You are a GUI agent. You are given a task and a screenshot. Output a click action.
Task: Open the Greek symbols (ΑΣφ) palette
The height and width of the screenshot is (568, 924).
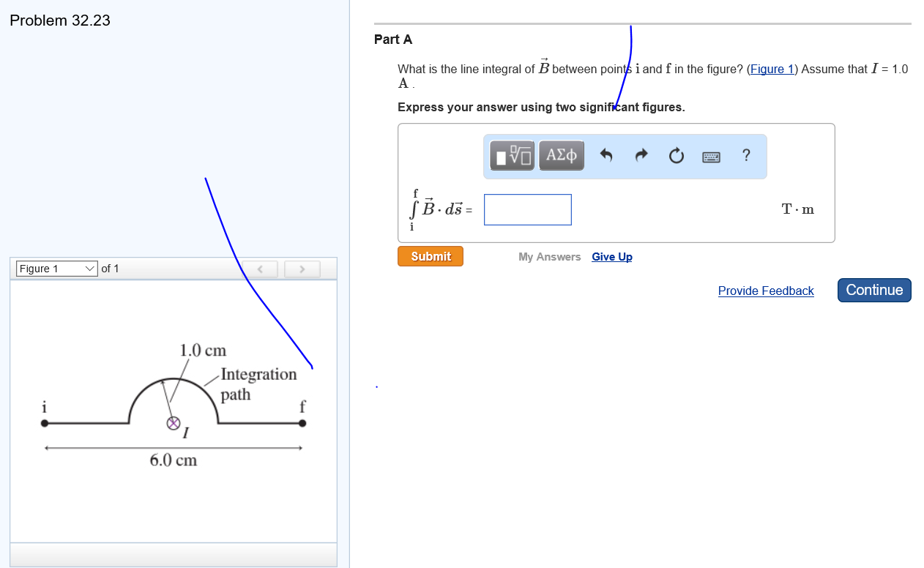(x=561, y=155)
